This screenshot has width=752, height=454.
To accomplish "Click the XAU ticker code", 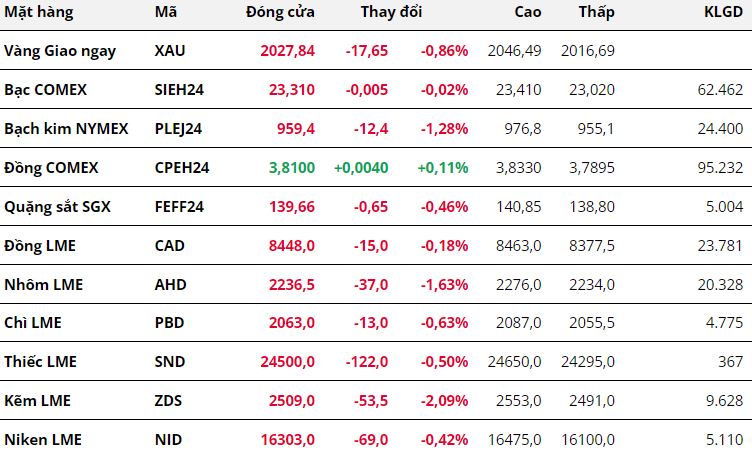I will (x=170, y=50).
